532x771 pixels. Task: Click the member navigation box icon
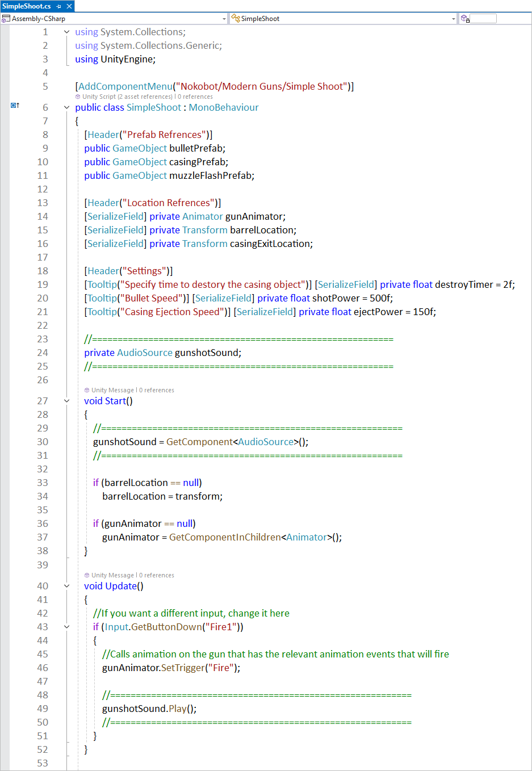point(465,19)
